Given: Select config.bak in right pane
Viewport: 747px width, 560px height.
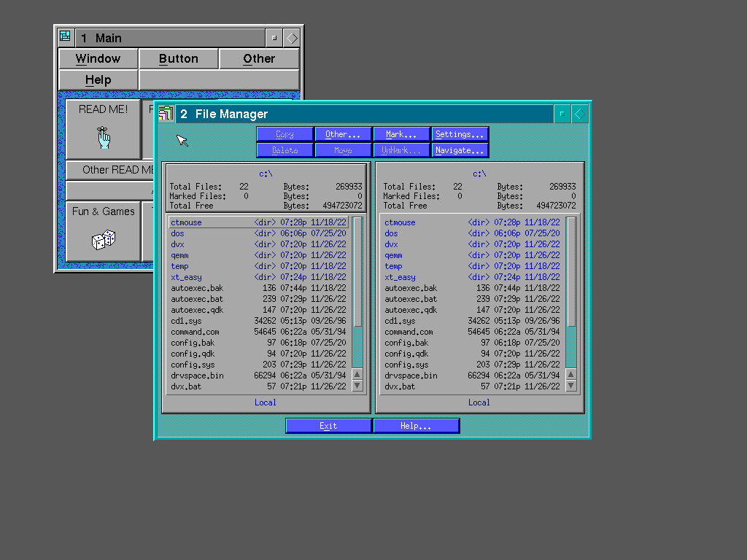Looking at the screenshot, I should click(x=472, y=343).
